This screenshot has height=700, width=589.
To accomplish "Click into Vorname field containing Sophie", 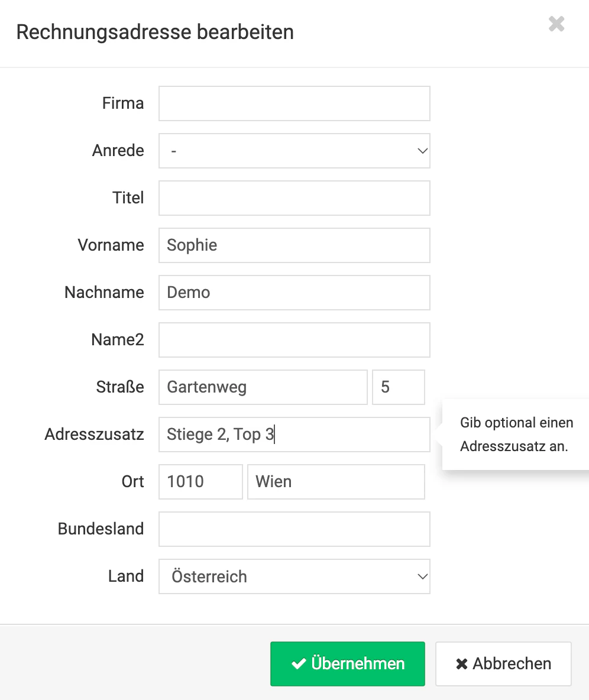I will (294, 245).
